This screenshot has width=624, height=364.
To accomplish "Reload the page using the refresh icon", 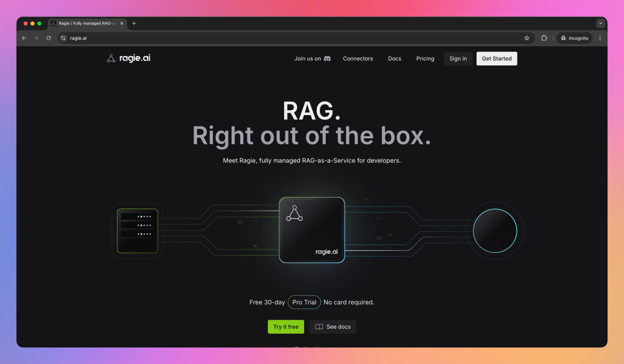I will click(48, 38).
